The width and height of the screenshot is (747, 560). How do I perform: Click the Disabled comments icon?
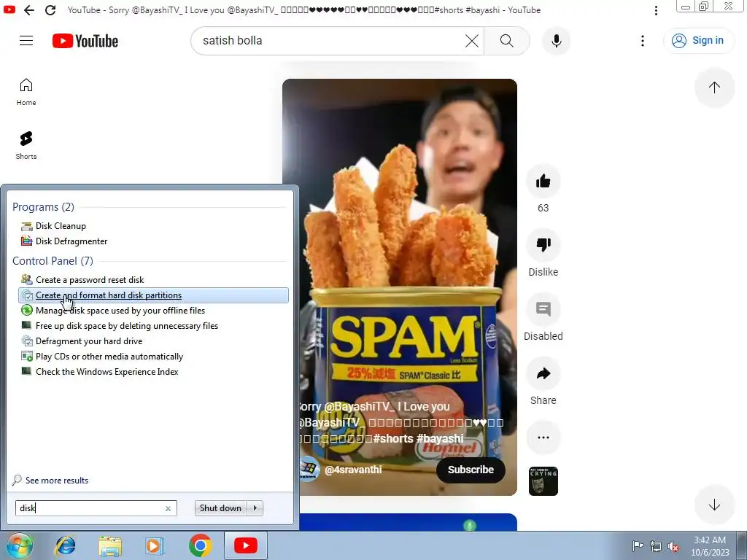(x=543, y=309)
